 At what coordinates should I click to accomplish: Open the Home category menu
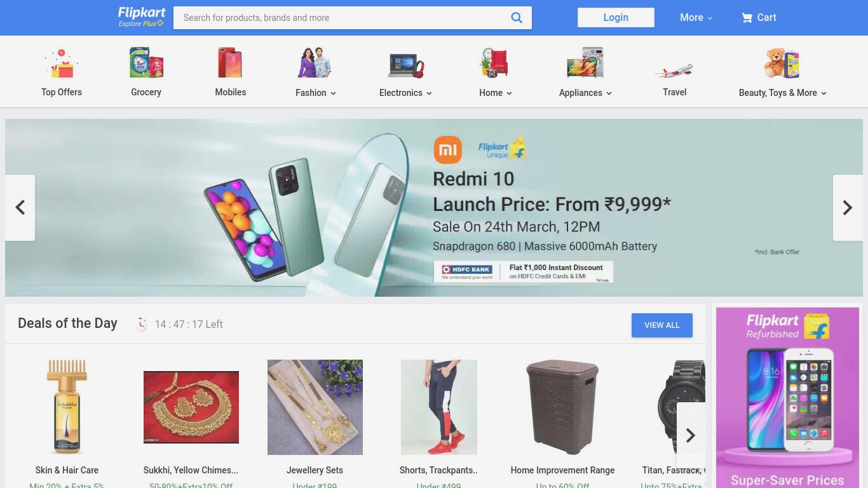tap(495, 93)
